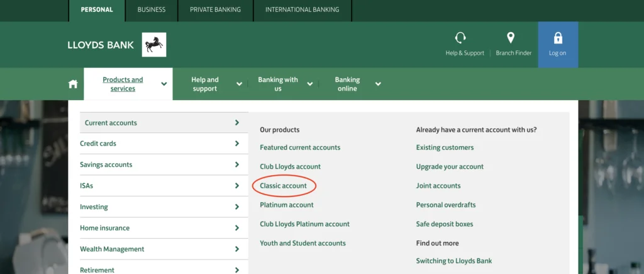Click the arrow beside Credit cards

237,144
